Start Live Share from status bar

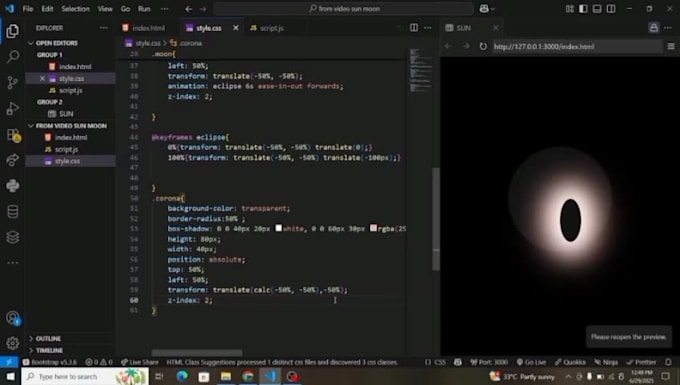pyautogui.click(x=140, y=362)
